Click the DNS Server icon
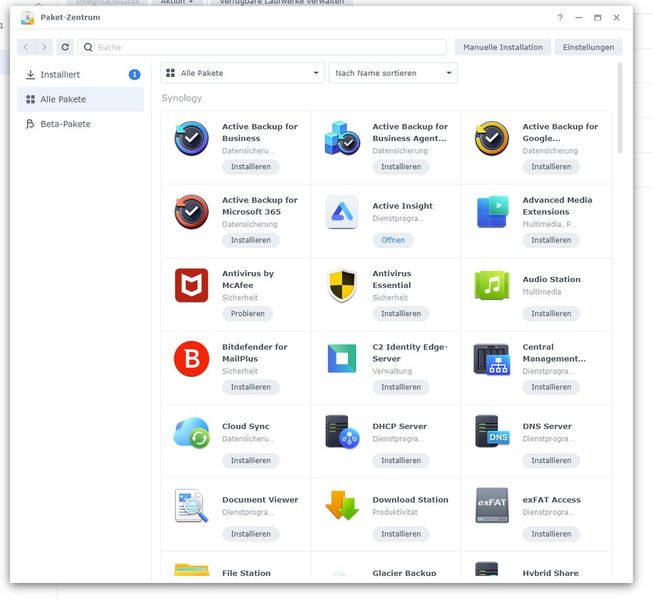The width and height of the screenshot is (653, 600). coord(492,431)
